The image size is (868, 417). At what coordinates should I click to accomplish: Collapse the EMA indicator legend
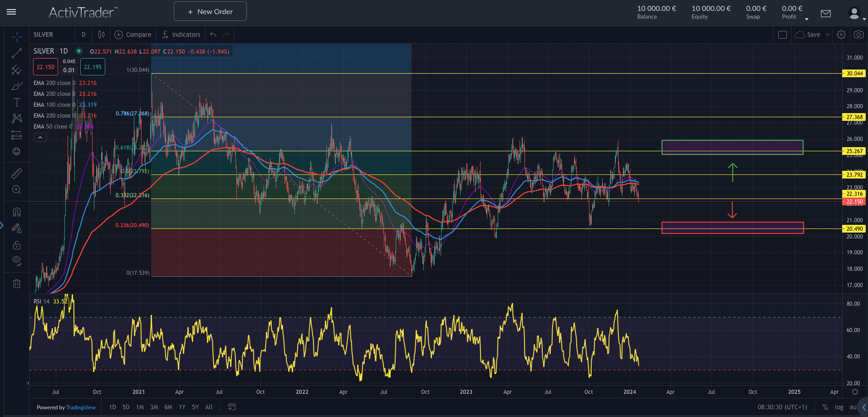40,137
